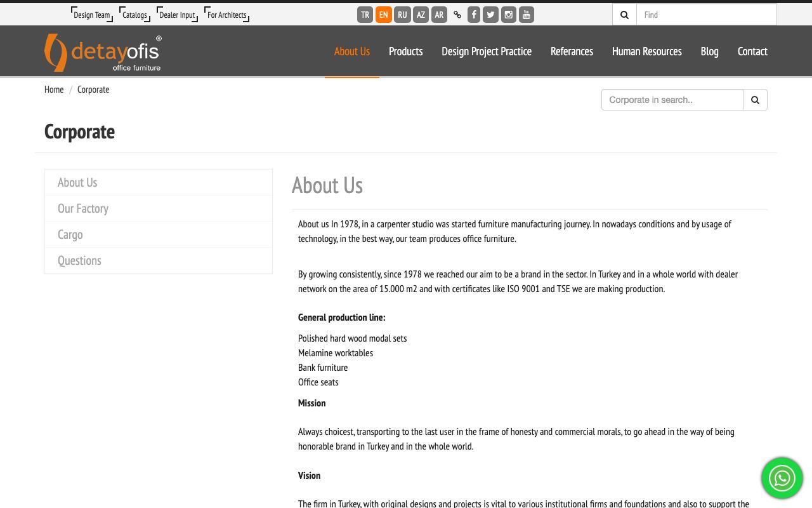The image size is (812, 508).
Task: Switch language to TR
Action: point(365,15)
